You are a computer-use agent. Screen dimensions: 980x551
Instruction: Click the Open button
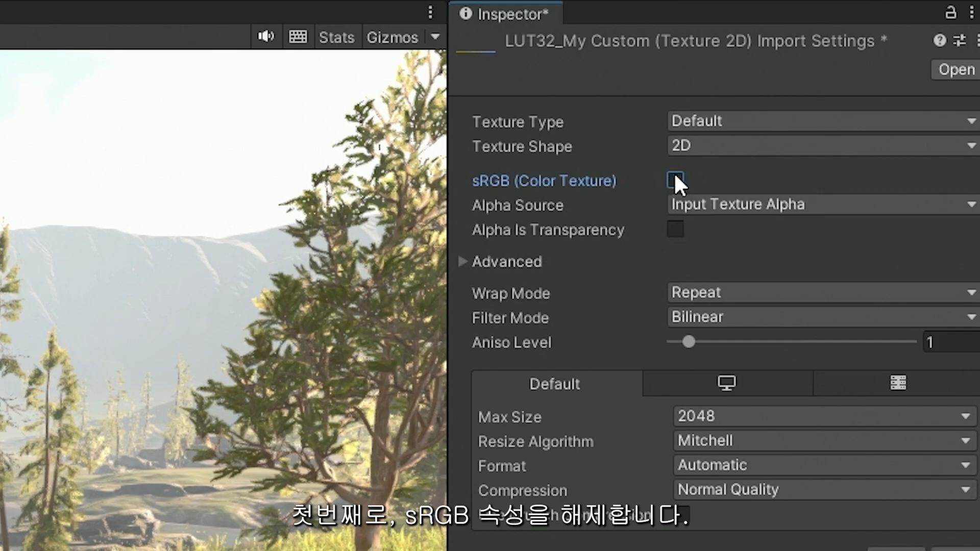[955, 69]
